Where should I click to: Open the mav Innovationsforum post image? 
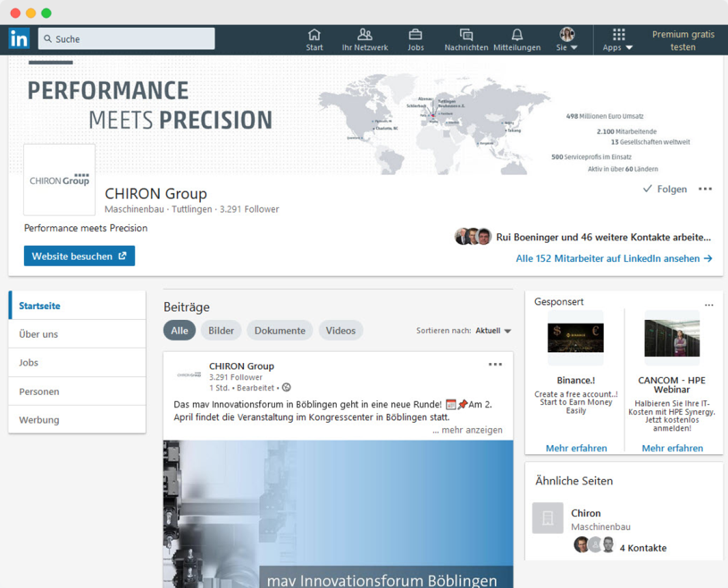(338, 514)
